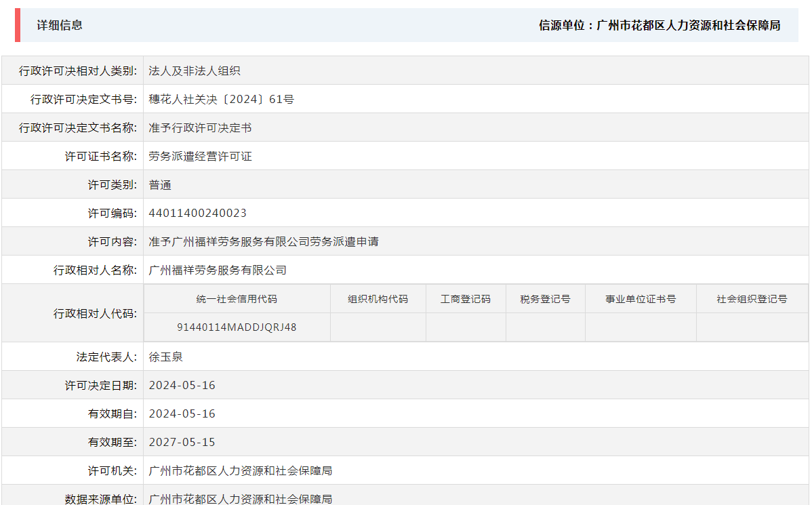Click the 法定代表人 label

click(106, 357)
